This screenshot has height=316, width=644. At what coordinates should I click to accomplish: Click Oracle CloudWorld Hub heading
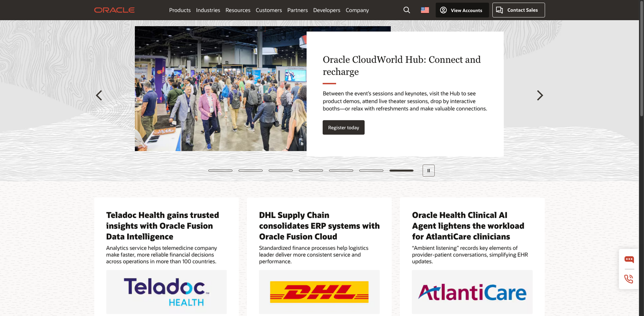[402, 65]
